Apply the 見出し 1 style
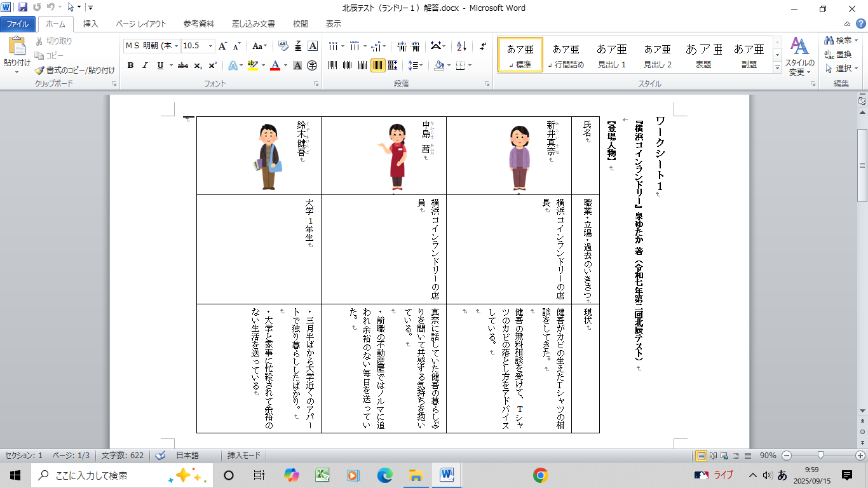This screenshot has width=868, height=488. [611, 55]
